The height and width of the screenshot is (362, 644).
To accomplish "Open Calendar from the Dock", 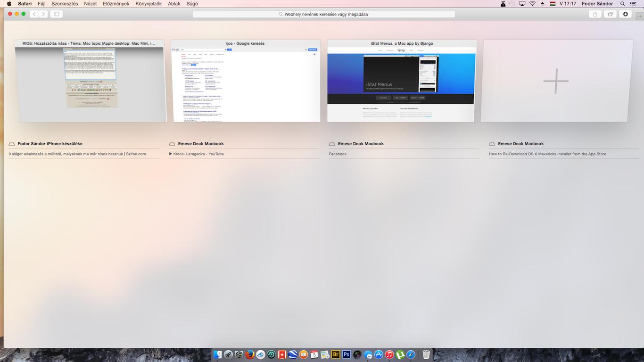I will 314,354.
